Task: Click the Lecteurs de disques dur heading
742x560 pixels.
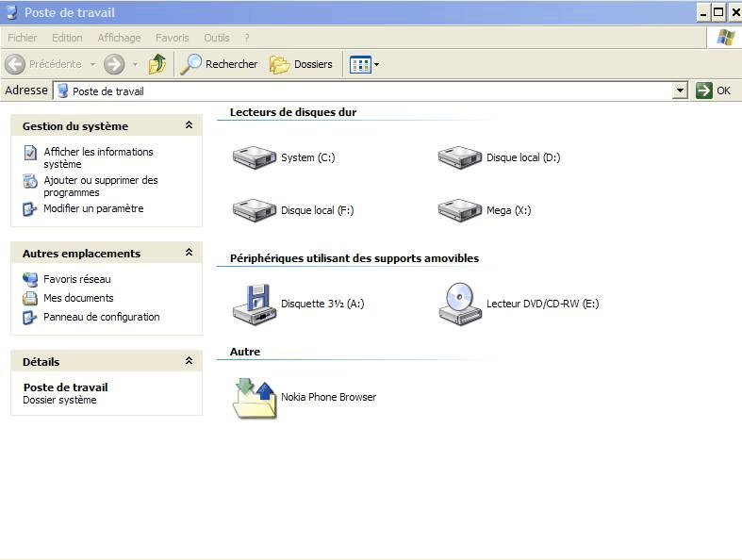Action: coord(293,112)
